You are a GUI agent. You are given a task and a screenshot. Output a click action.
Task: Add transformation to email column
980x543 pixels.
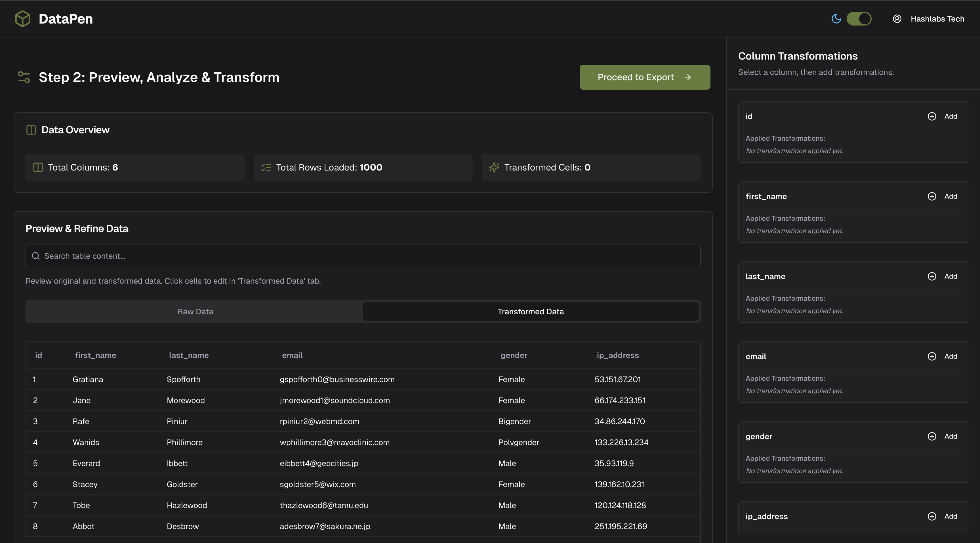(x=942, y=356)
